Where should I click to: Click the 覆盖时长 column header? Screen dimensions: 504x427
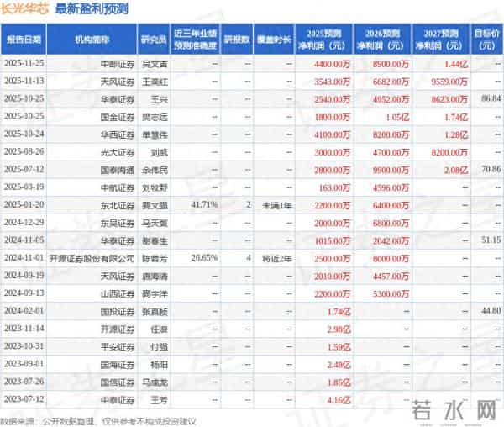point(274,40)
